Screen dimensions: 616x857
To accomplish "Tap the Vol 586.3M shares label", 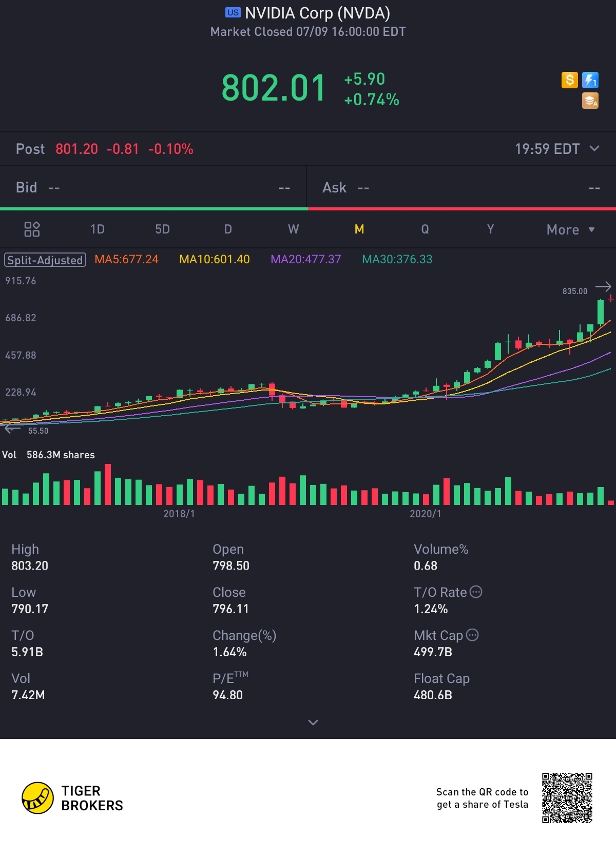I will [48, 455].
